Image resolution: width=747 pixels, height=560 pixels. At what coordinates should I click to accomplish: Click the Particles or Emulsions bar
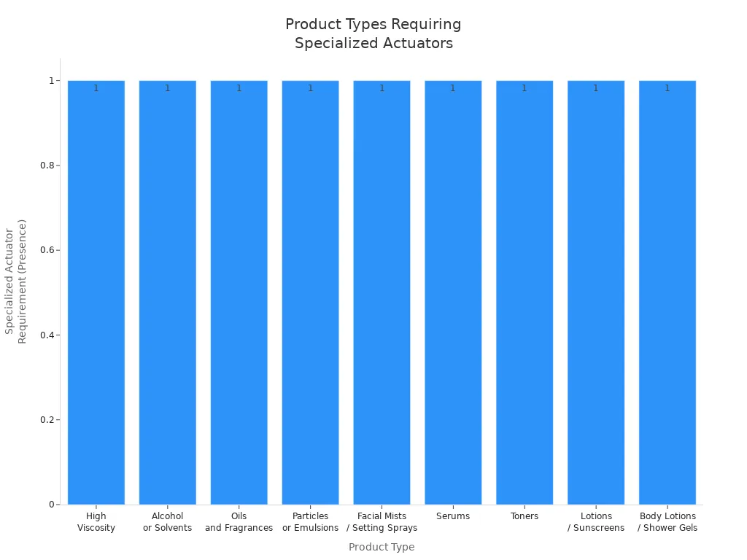tap(310, 292)
